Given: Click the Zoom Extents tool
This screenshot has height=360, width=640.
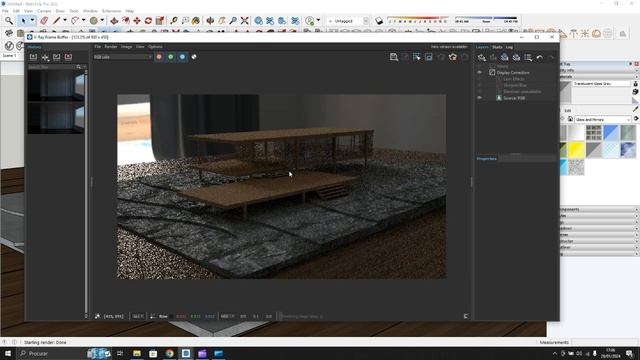Looking at the screenshot, I should [x=244, y=20].
